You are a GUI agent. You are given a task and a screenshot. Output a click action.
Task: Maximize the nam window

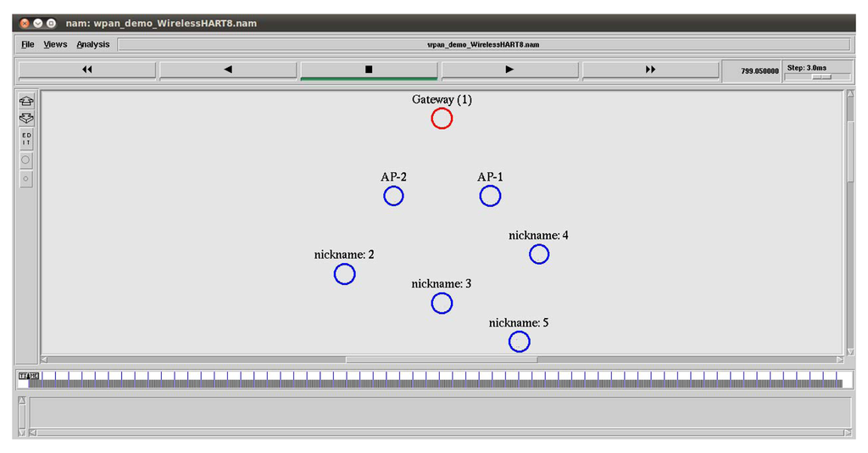tap(51, 23)
